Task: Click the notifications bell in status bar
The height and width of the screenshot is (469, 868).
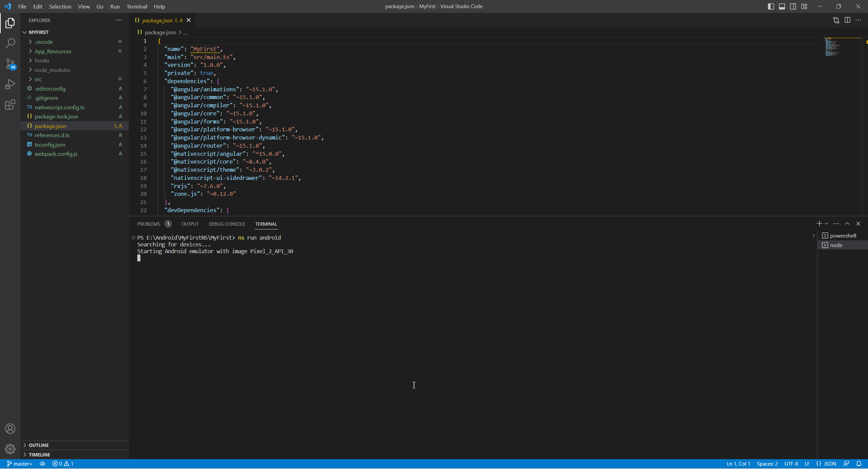Action: coord(859,464)
